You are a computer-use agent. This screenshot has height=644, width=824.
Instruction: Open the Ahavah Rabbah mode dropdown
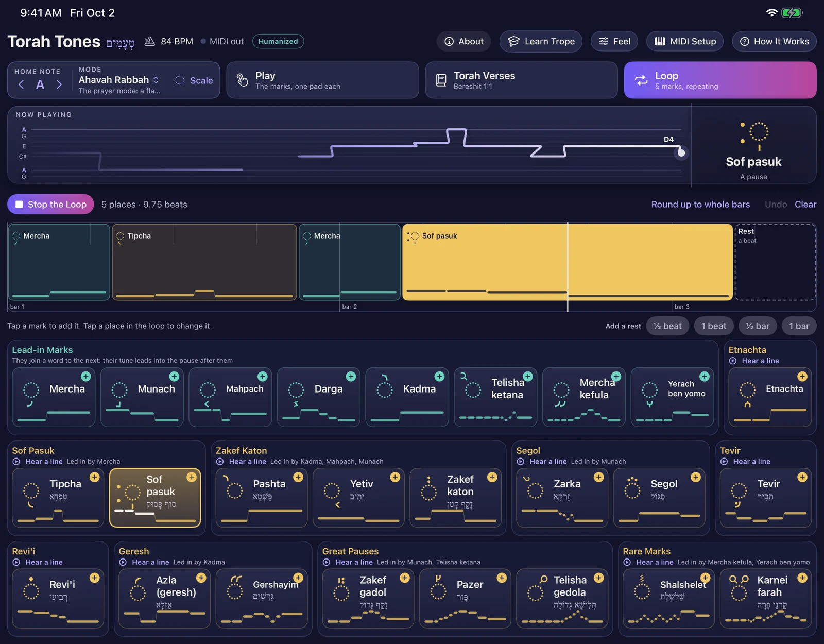click(x=119, y=80)
